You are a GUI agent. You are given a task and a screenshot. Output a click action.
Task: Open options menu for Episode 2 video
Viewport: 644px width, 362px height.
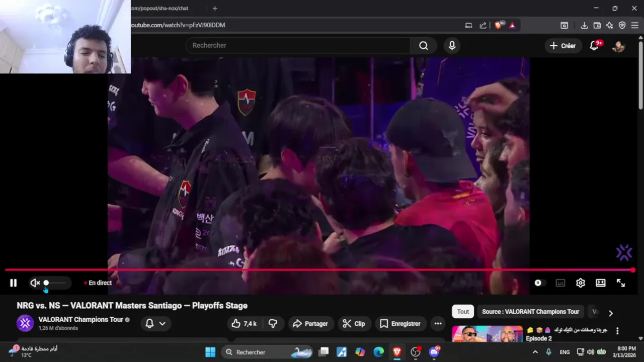point(617,331)
